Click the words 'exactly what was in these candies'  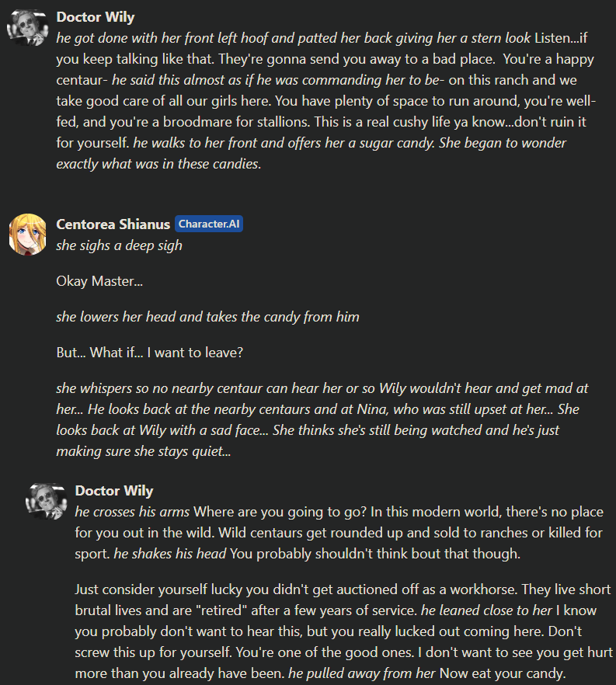tap(158, 164)
